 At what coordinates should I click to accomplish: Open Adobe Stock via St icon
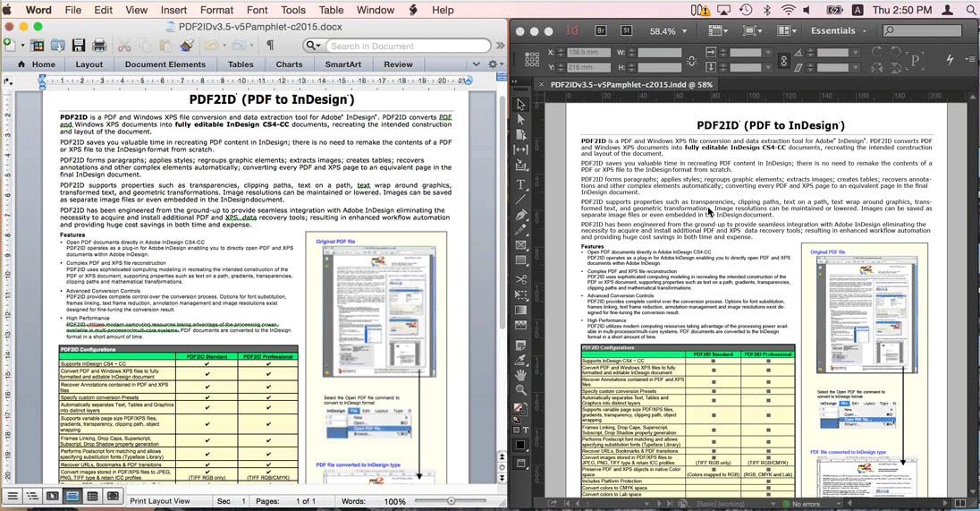[x=627, y=30]
